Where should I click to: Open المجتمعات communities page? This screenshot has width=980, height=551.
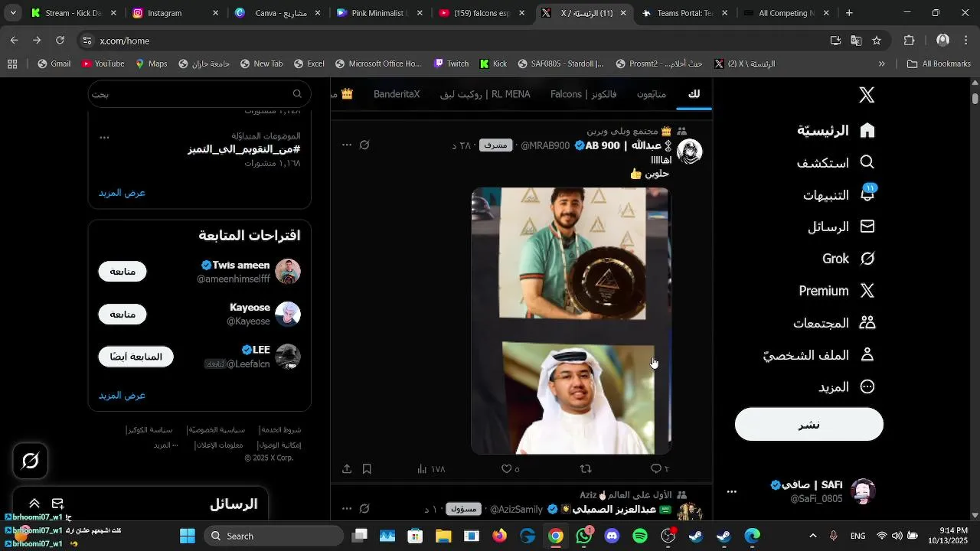(x=835, y=323)
